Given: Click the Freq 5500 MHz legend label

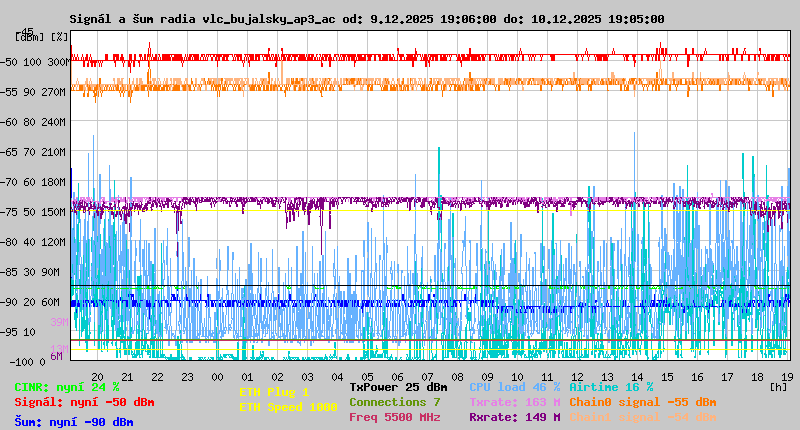Looking at the screenshot, I should pyautogui.click(x=394, y=417).
